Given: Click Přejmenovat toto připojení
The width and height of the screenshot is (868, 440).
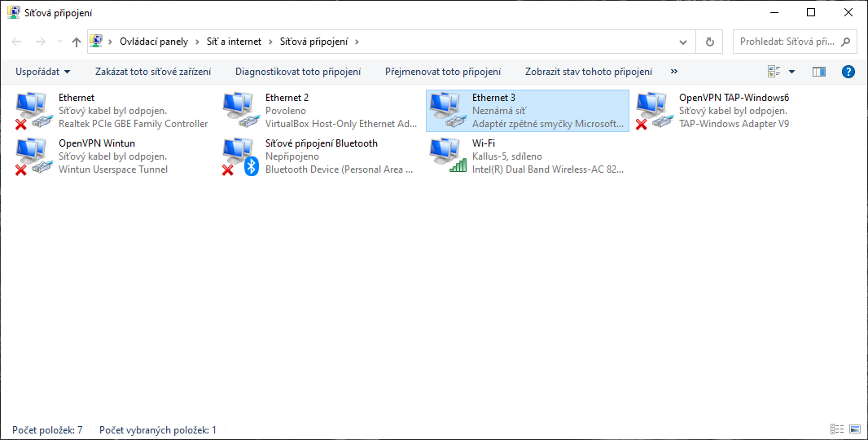Looking at the screenshot, I should coord(443,72).
